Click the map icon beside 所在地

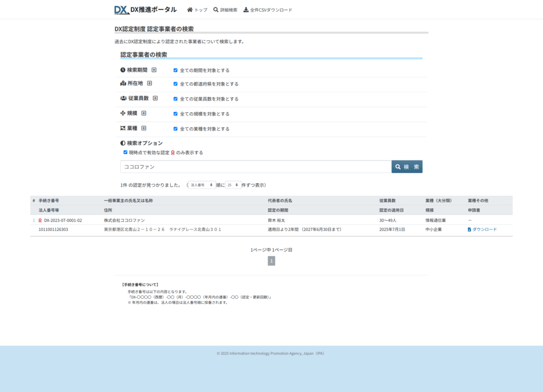123,83
